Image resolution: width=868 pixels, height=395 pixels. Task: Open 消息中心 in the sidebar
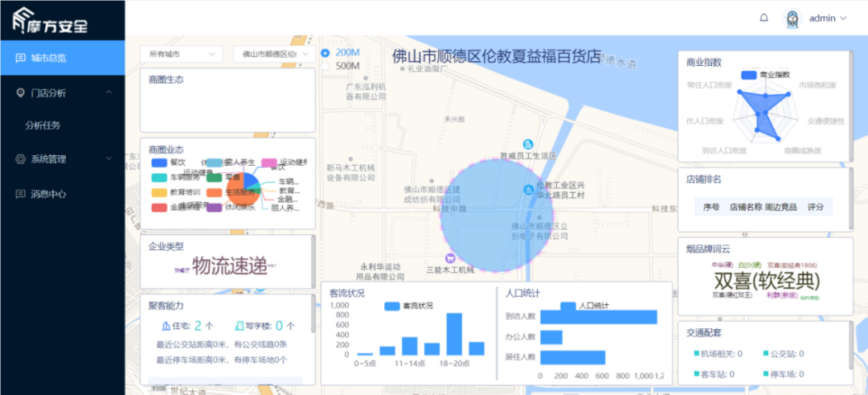pyautogui.click(x=63, y=194)
